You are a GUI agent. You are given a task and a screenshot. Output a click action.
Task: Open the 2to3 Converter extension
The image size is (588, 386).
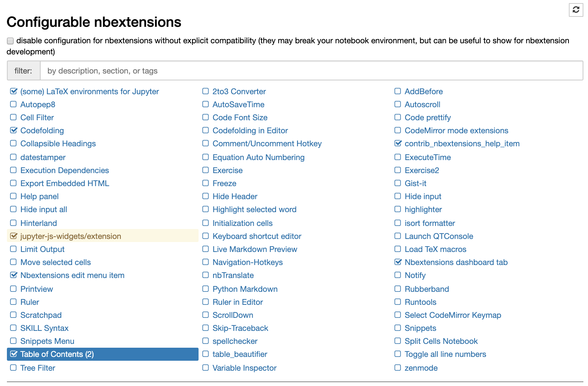[239, 92]
